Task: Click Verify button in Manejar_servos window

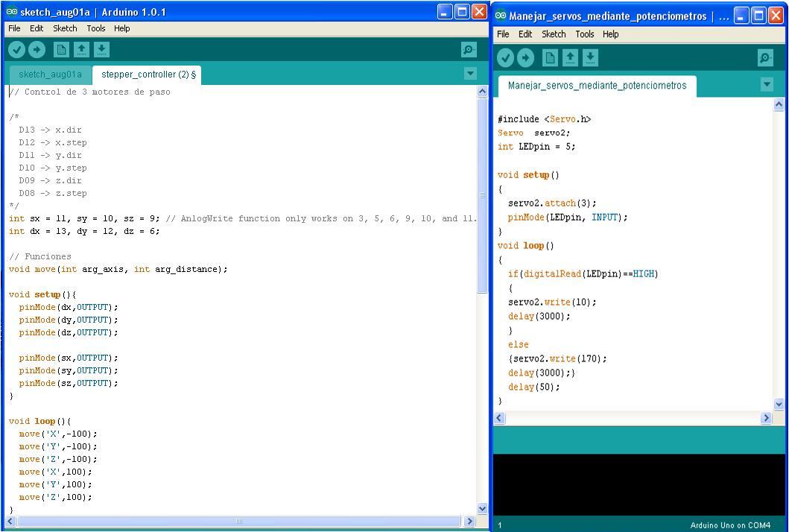Action: (x=505, y=58)
